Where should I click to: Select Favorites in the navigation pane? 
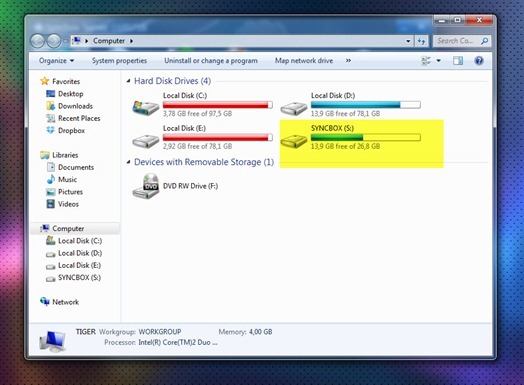click(66, 81)
